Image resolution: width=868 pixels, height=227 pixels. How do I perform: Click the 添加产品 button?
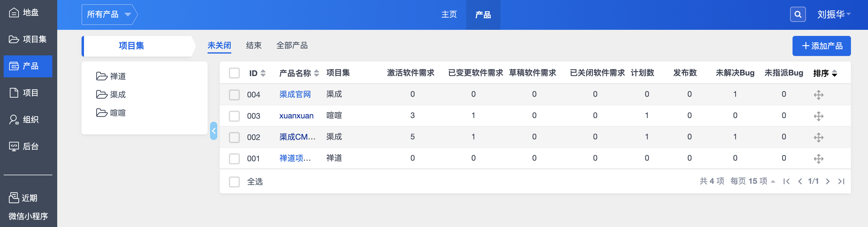[x=821, y=46]
